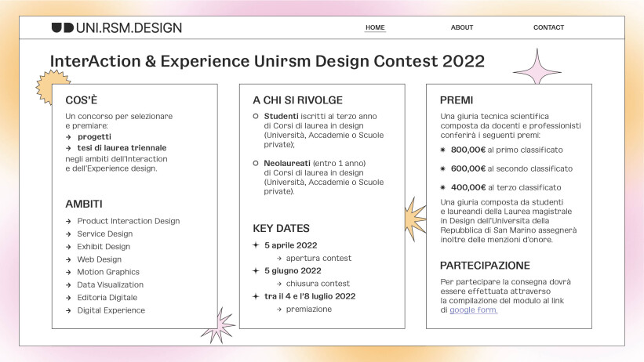Screen dimensions: 644x362
Task: Click 'Motion Graphics' list row
Action: 103,272
